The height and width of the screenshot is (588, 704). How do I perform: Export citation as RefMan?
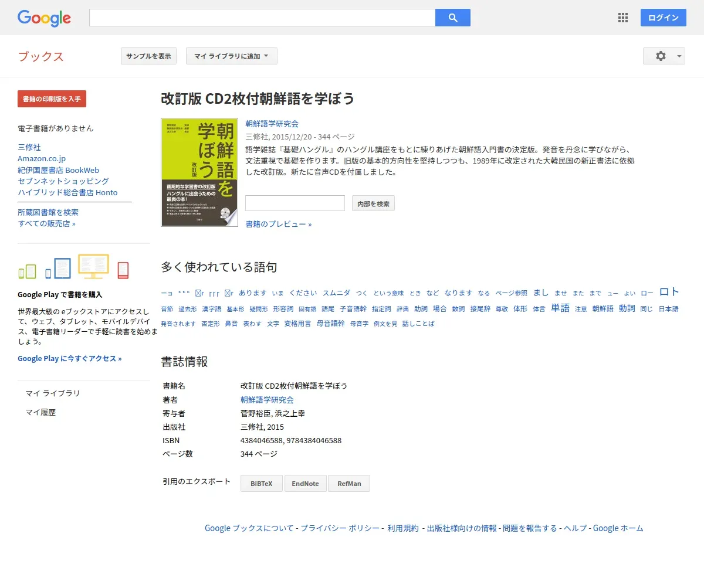[349, 484]
